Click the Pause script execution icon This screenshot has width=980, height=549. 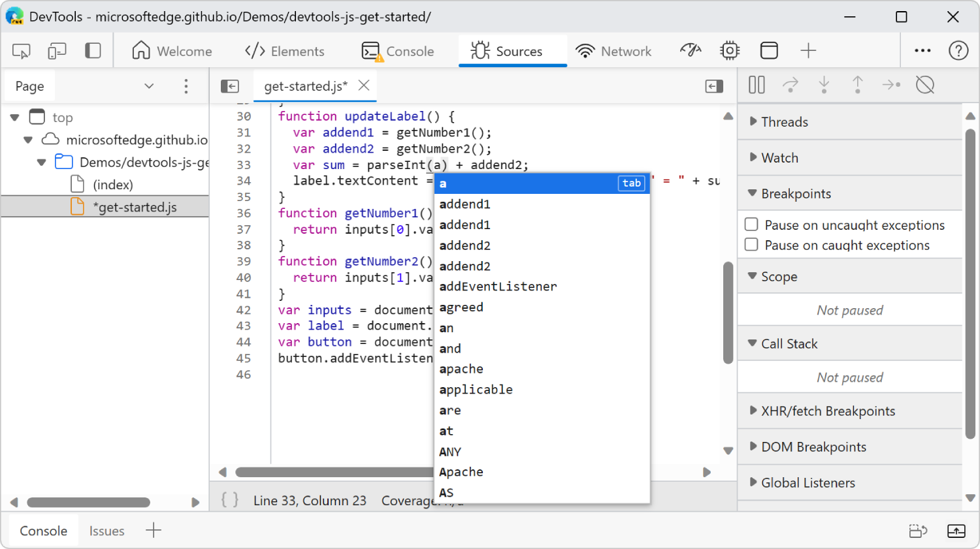(x=756, y=85)
